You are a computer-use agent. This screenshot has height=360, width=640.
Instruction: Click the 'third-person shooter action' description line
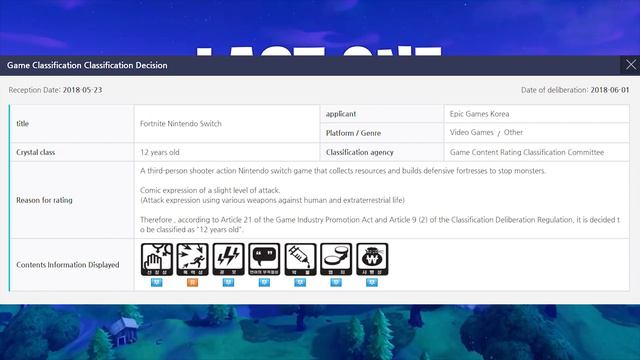343,171
